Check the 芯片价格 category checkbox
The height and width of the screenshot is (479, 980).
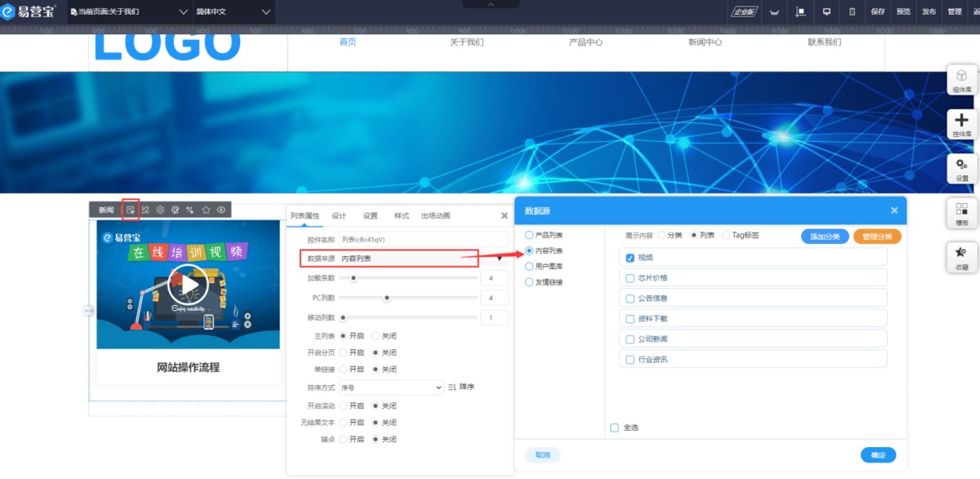pos(630,278)
